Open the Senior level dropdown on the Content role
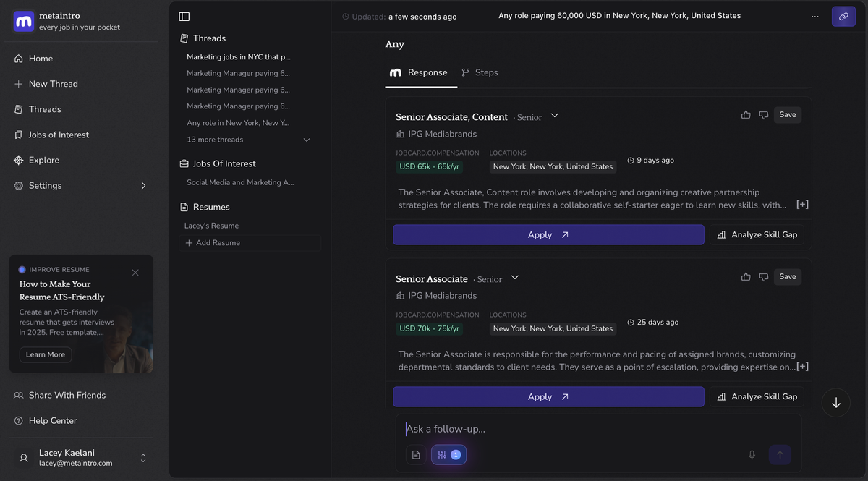The image size is (868, 481). (554, 114)
